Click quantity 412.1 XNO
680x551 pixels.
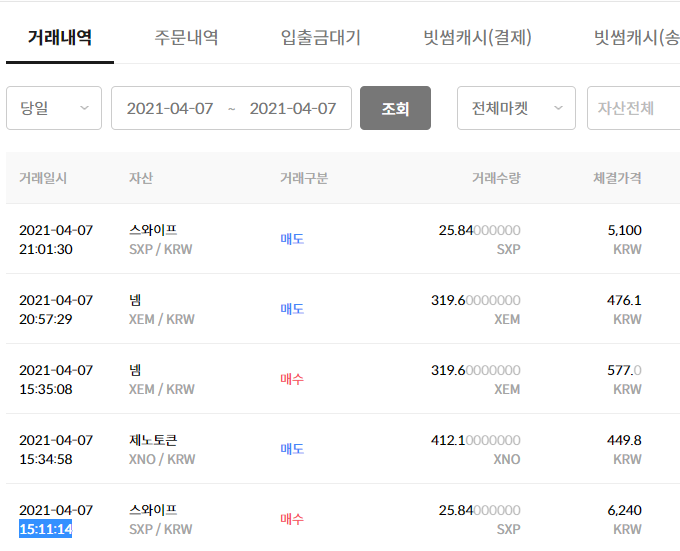tap(476, 440)
